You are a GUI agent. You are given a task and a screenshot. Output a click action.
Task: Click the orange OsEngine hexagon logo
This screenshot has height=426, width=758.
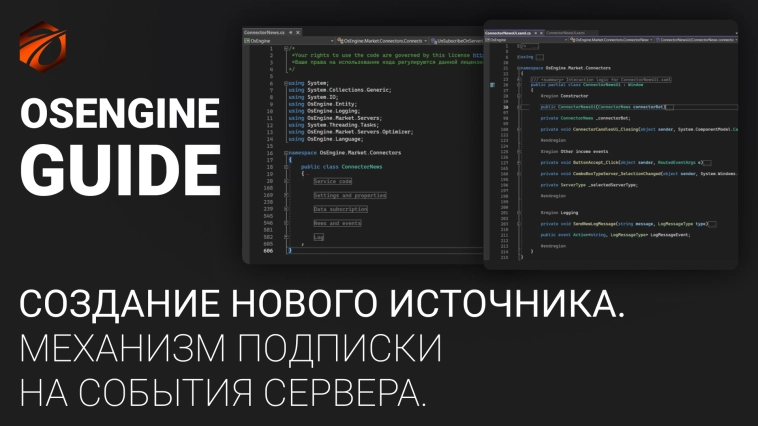pos(43,47)
